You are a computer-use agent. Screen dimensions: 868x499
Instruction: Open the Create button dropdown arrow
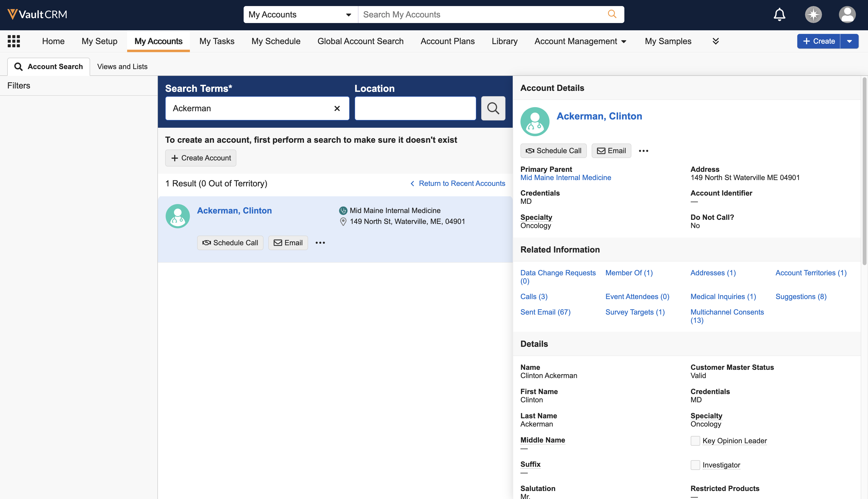coord(850,41)
